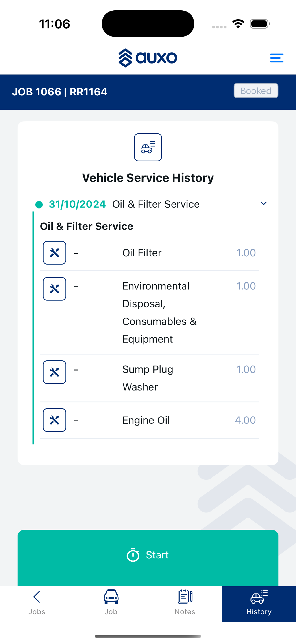Start the job timer
The height and width of the screenshot is (644, 296).
[148, 558]
